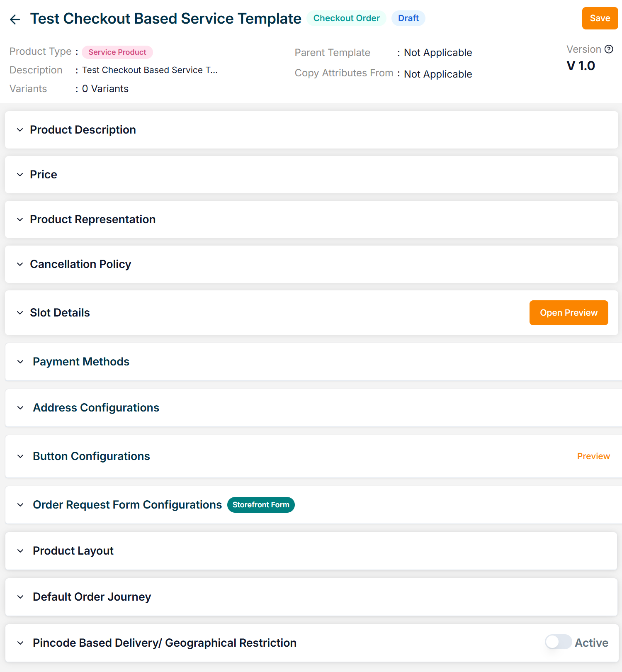The width and height of the screenshot is (622, 672).
Task: Expand the Product Representation chevron
Action: point(20,219)
